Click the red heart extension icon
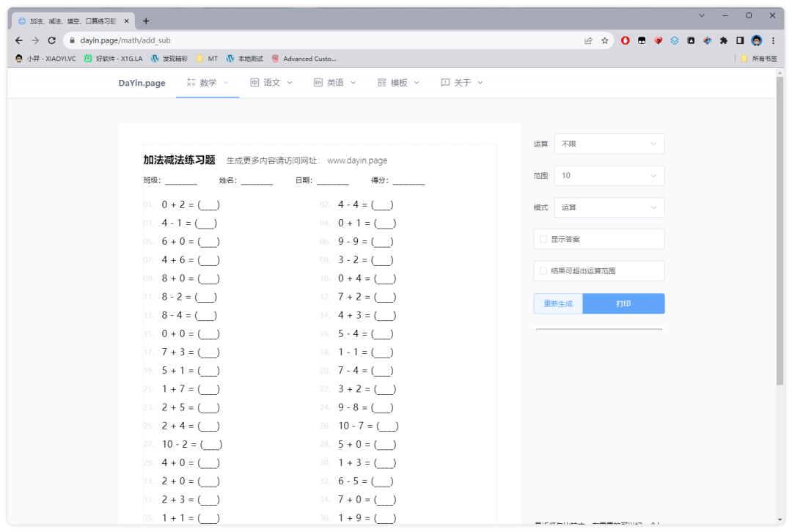 coord(658,40)
